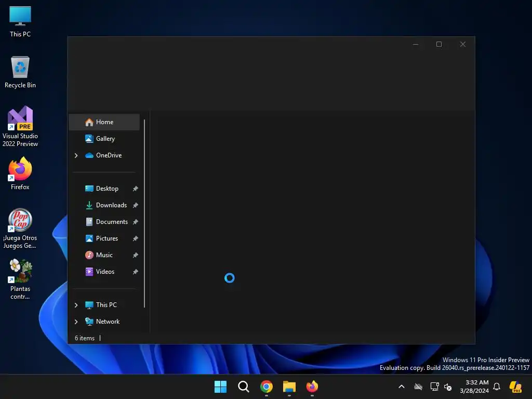Open Gallery in the sidebar
Image resolution: width=532 pixels, height=399 pixels.
pos(104,139)
